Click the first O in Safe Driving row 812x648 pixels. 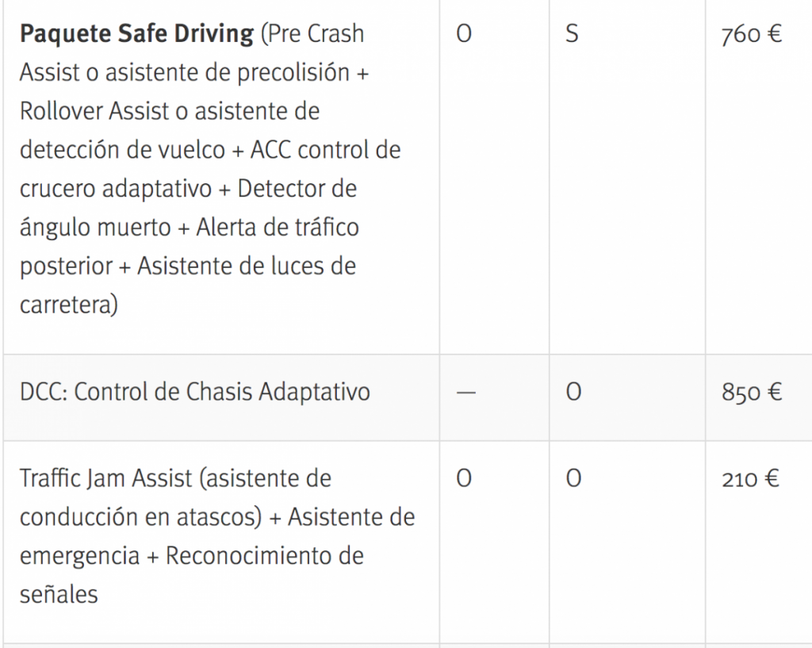(x=465, y=36)
